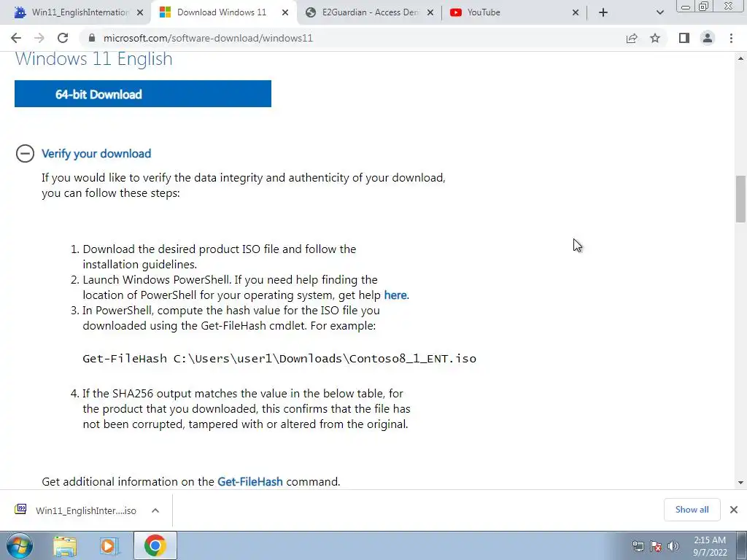Open the Windows Start menu
The height and width of the screenshot is (560, 747).
[18, 545]
